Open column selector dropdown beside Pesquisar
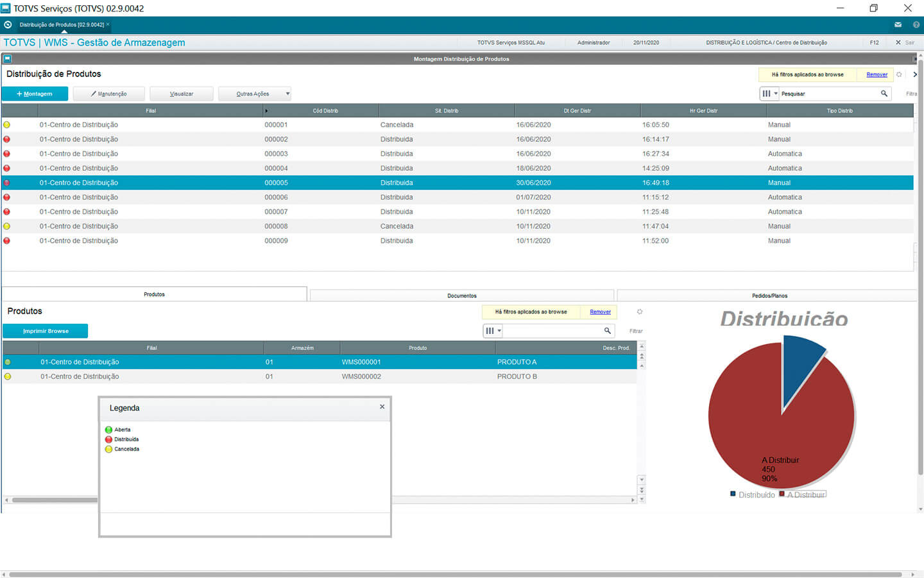Screen dimensions: 924x578 point(769,94)
